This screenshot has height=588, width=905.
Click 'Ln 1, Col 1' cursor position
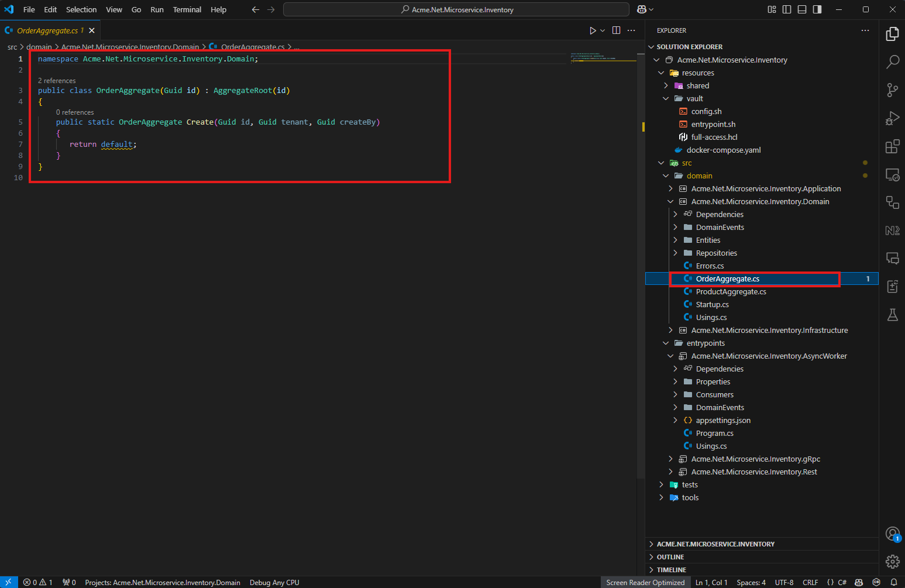[711, 582]
